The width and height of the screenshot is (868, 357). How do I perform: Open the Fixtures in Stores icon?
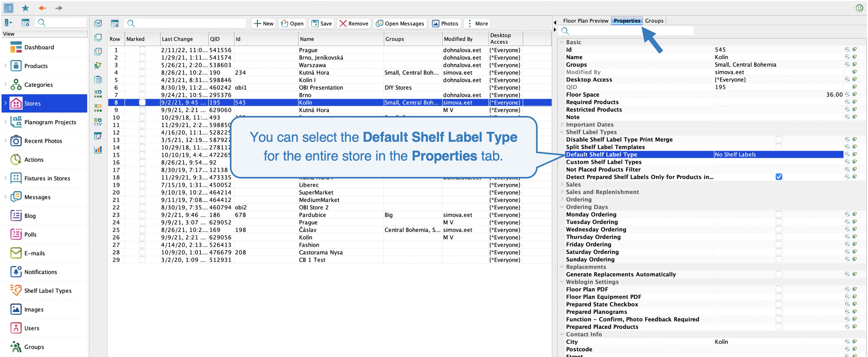(x=16, y=178)
